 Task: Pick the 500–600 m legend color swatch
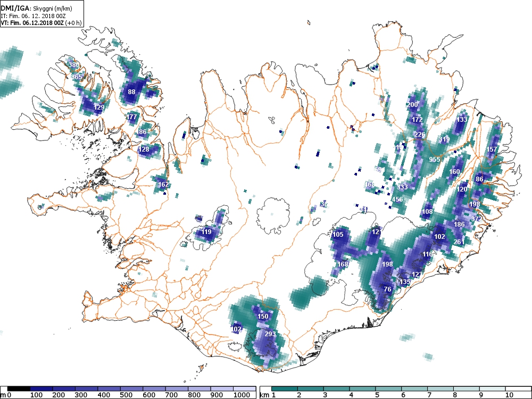click(x=131, y=389)
